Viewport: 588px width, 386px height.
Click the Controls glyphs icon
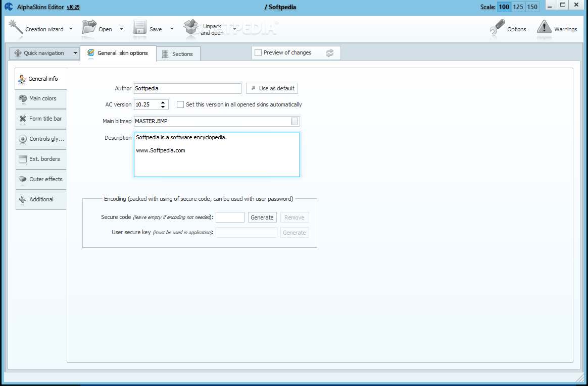(x=23, y=139)
